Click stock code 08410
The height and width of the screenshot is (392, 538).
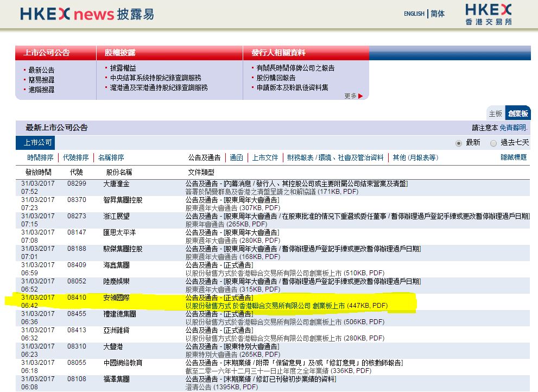(x=77, y=298)
